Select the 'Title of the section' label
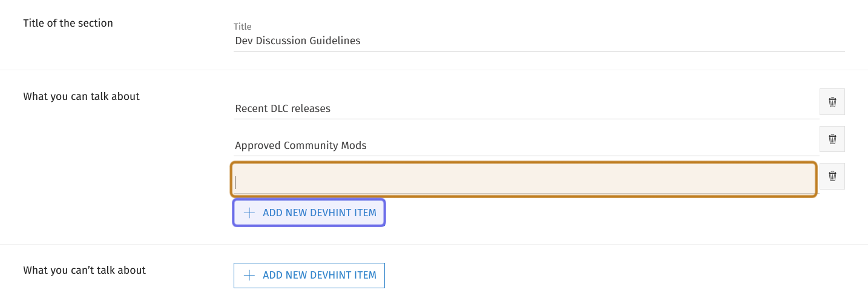This screenshot has height=304, width=868. (x=68, y=24)
